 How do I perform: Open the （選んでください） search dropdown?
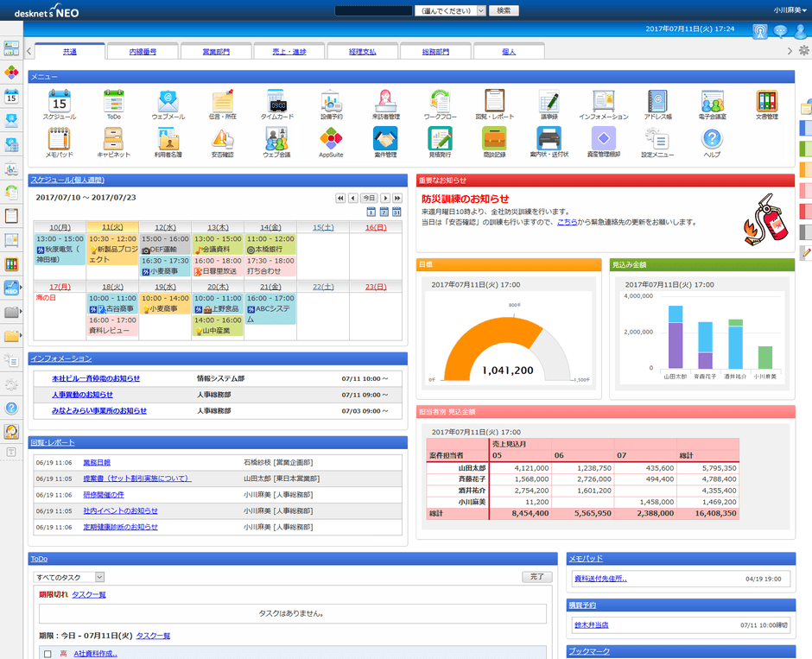pyautogui.click(x=449, y=11)
